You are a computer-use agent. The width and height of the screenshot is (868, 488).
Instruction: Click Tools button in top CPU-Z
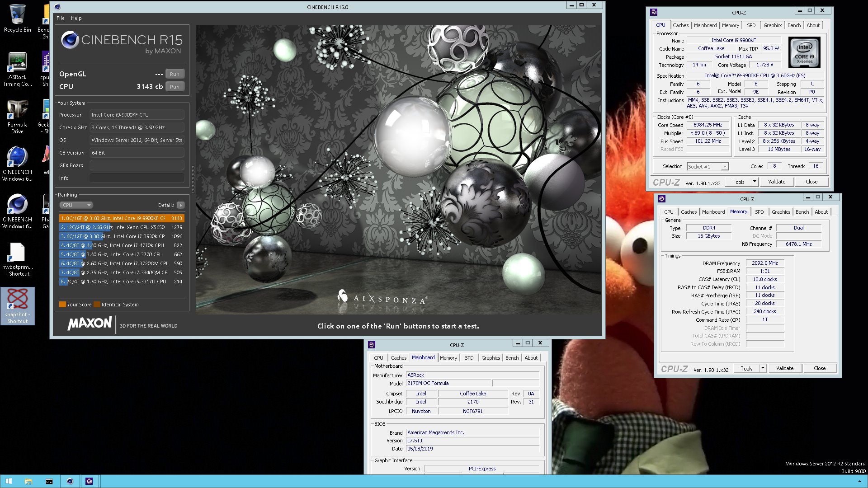click(x=738, y=182)
